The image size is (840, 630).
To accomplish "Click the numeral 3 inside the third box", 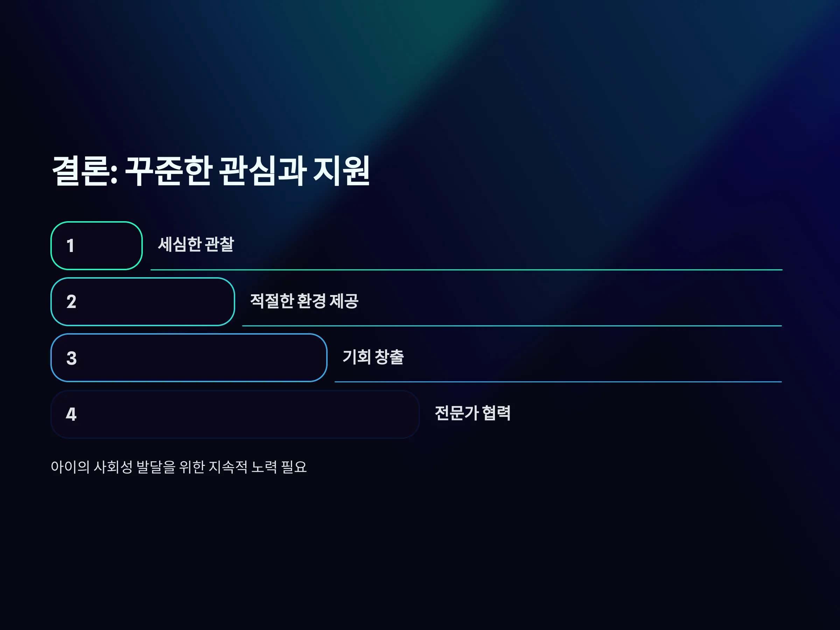I will point(71,358).
